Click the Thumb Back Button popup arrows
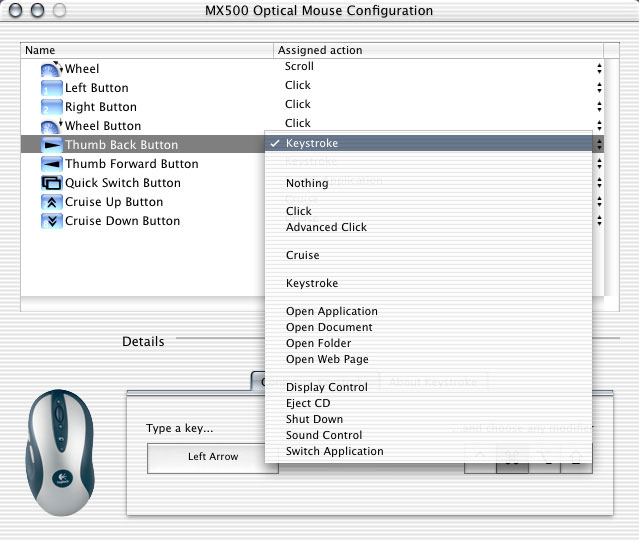Screen dimensions: 639x541 [x=599, y=144]
